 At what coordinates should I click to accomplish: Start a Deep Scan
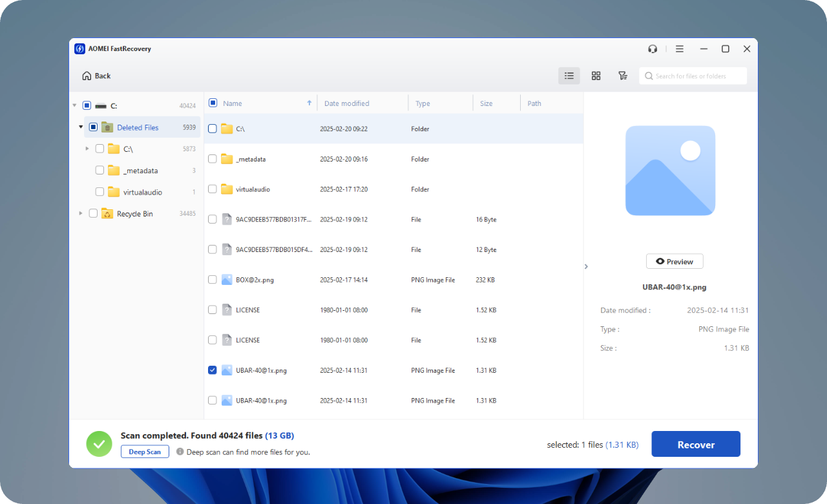tap(145, 452)
